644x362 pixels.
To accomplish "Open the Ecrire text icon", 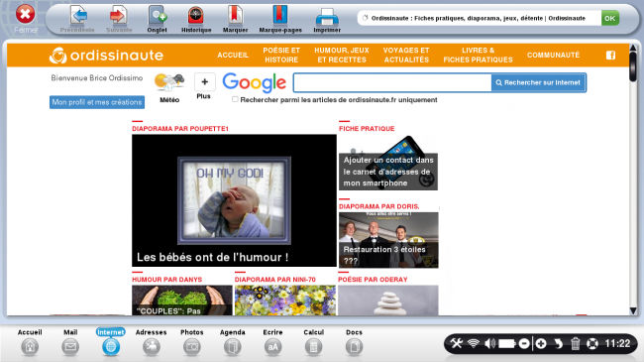I will point(272,347).
